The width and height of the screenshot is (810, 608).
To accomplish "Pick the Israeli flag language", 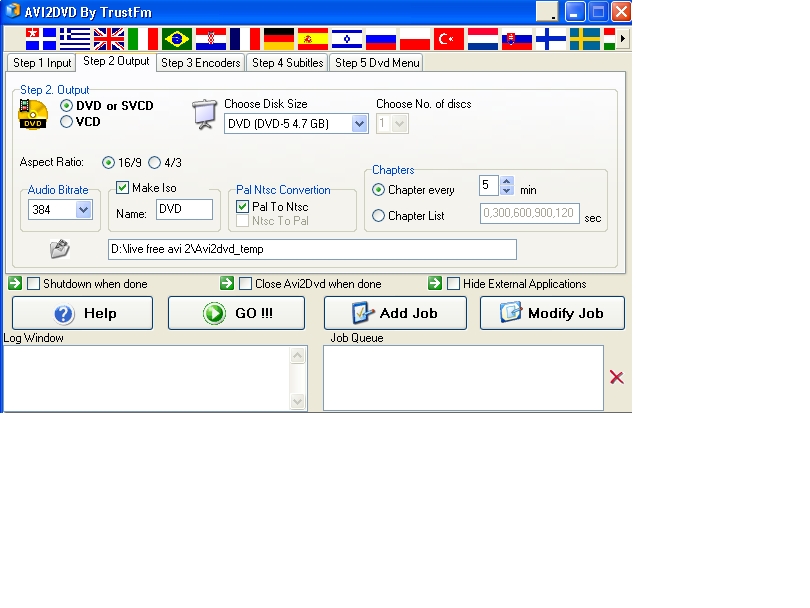I will point(347,39).
